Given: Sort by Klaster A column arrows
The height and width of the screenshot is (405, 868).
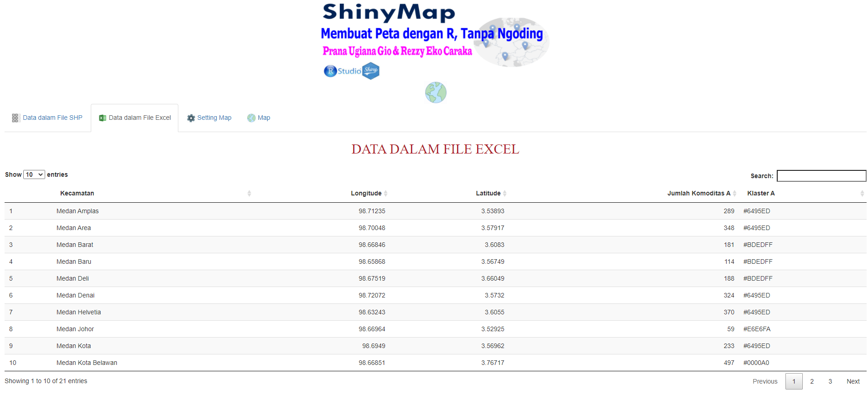Looking at the screenshot, I should 862,194.
